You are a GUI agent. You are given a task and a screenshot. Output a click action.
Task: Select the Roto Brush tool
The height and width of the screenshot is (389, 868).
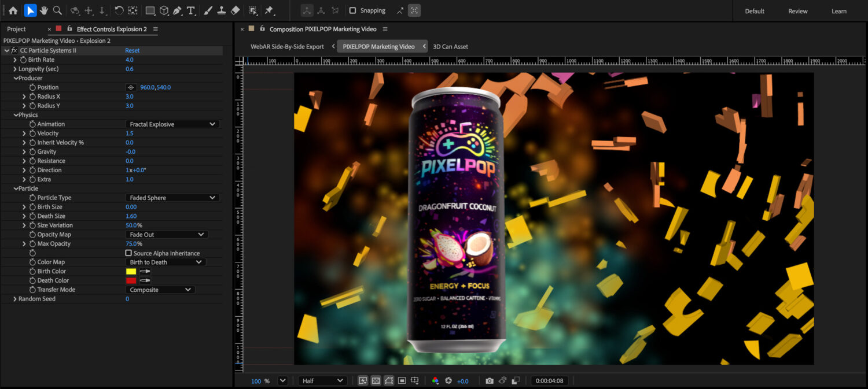coord(253,10)
